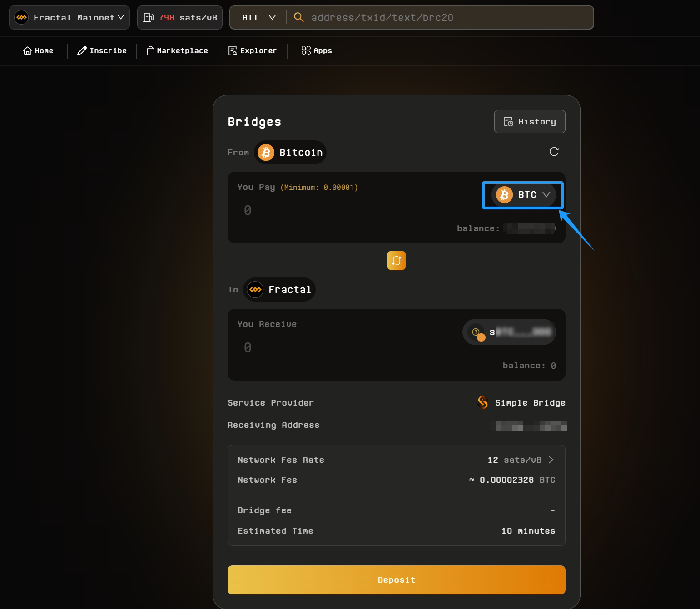Viewport: 700px width, 609px height.
Task: Click the refresh icon in Bridges panel
Action: (554, 152)
